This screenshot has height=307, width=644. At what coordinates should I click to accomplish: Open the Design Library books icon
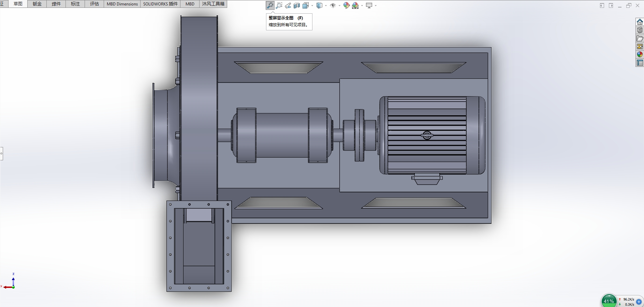[x=640, y=30]
